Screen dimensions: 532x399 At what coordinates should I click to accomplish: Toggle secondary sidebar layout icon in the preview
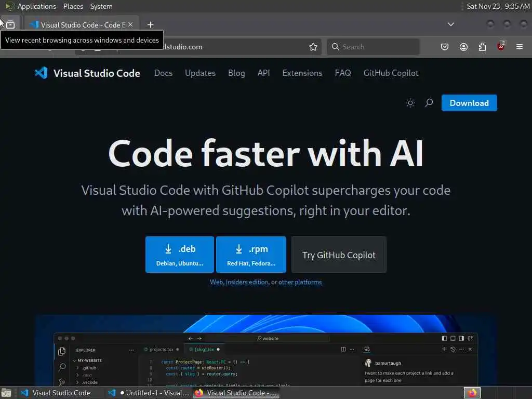(x=461, y=338)
